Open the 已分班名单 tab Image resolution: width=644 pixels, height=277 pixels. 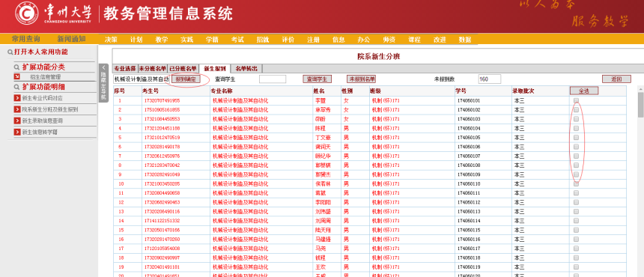click(x=183, y=69)
